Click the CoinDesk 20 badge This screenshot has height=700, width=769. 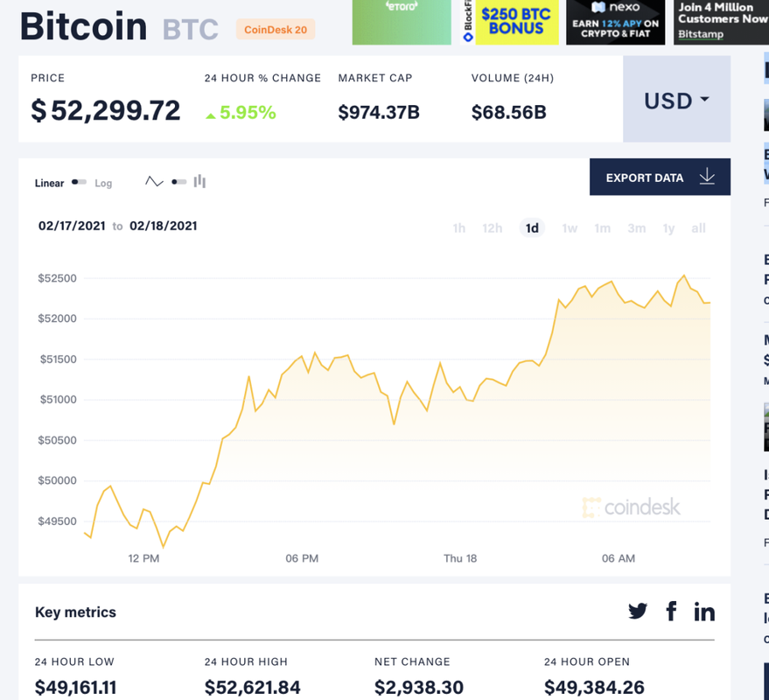(x=275, y=30)
